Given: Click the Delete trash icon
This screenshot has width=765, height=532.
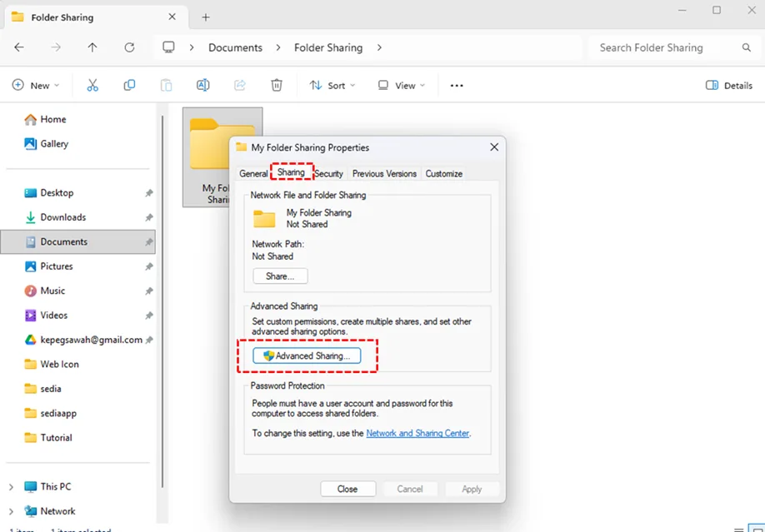Looking at the screenshot, I should [x=277, y=85].
